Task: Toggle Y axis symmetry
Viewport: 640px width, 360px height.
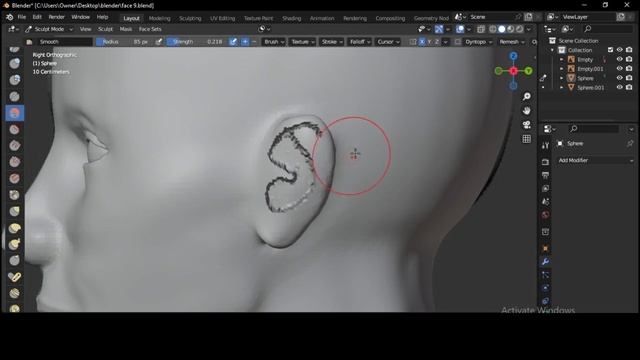Action: [429, 42]
